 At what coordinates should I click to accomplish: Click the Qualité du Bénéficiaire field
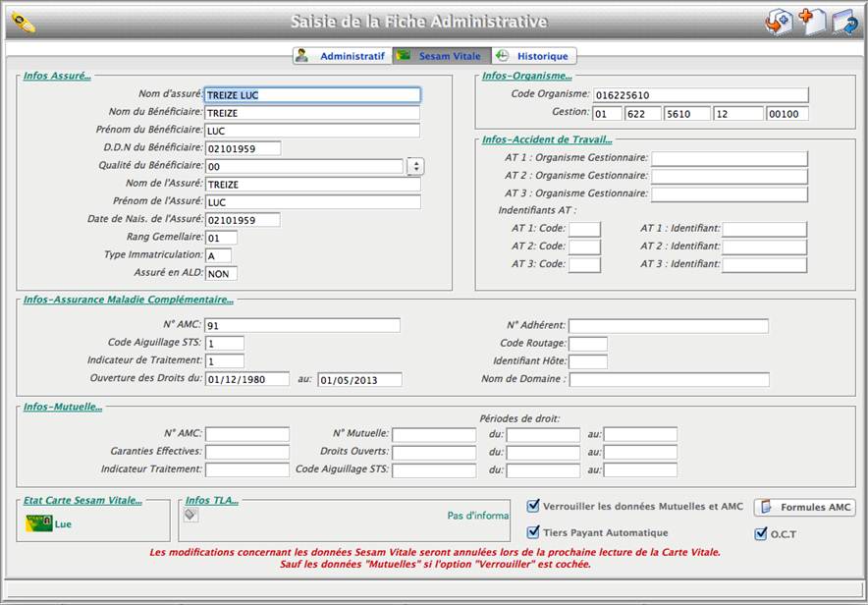tap(304, 166)
